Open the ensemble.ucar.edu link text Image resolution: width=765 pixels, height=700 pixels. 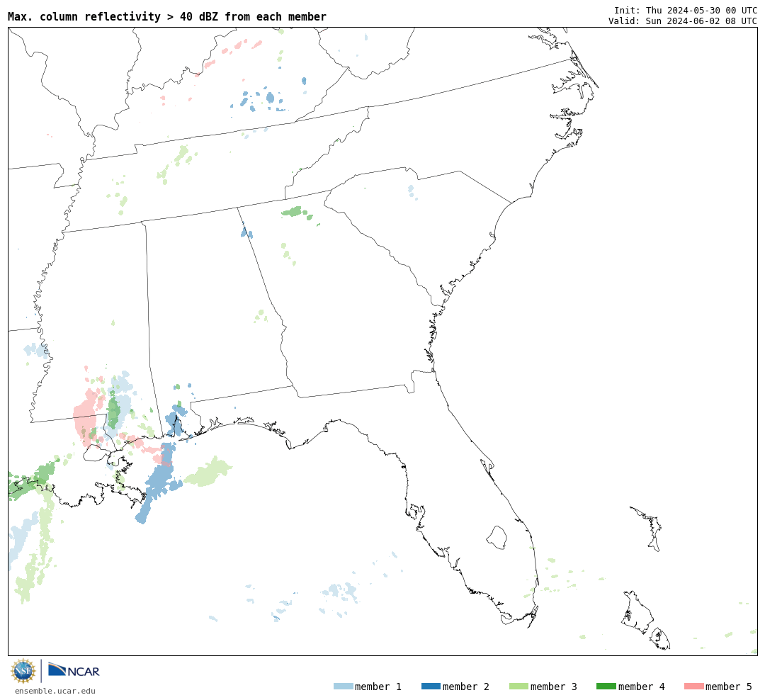[55, 691]
